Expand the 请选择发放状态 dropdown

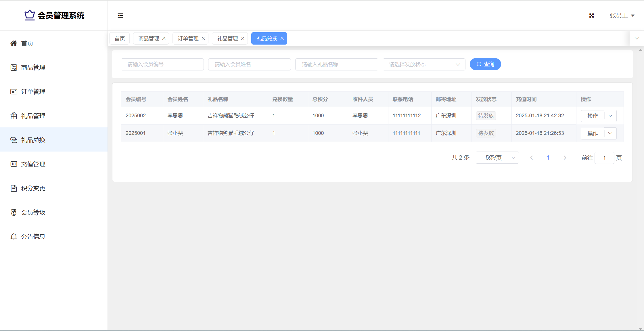(424, 64)
